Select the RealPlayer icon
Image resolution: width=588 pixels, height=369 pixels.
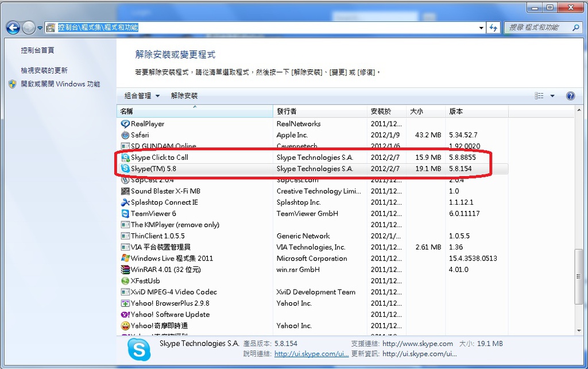pos(125,124)
